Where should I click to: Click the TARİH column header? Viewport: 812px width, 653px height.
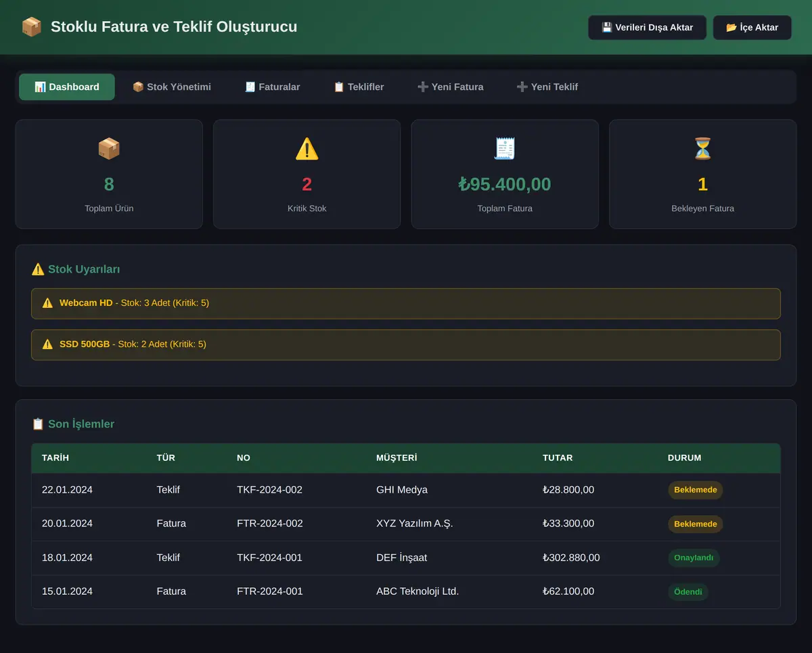pos(55,458)
